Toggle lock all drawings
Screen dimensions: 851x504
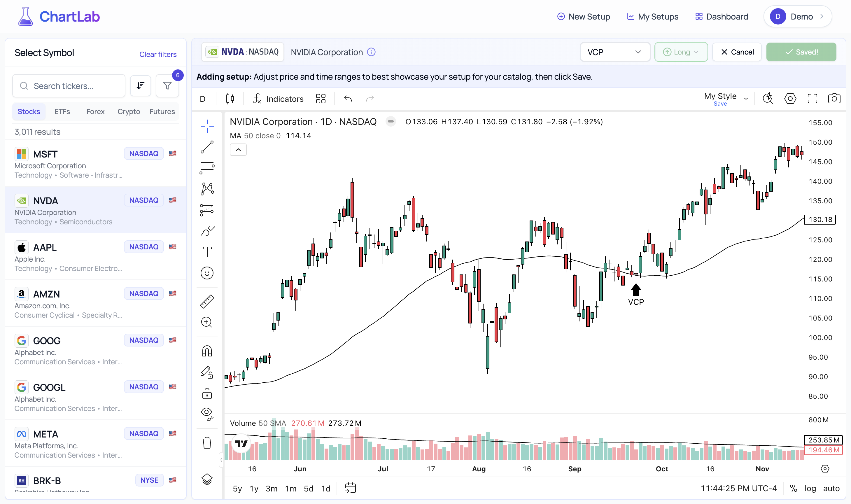point(207,393)
